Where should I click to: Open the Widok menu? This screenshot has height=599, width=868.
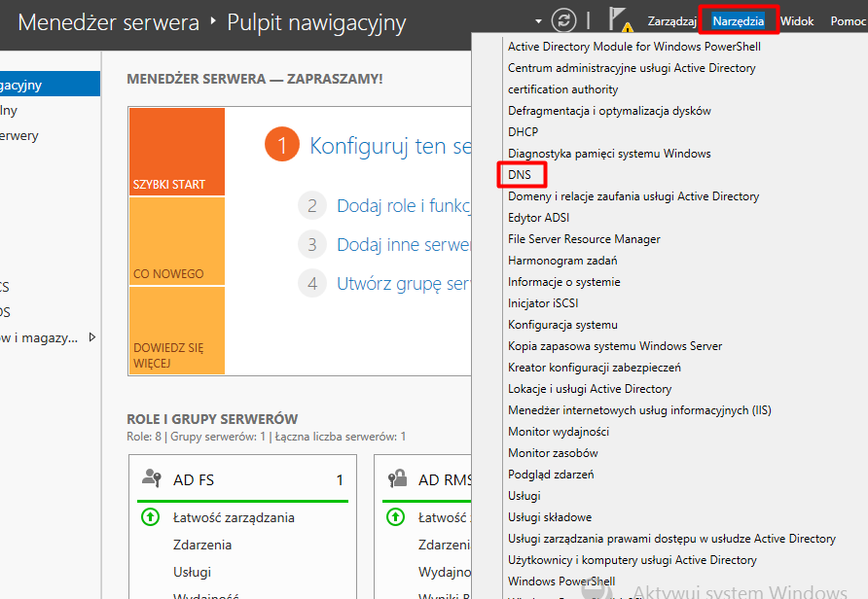797,21
